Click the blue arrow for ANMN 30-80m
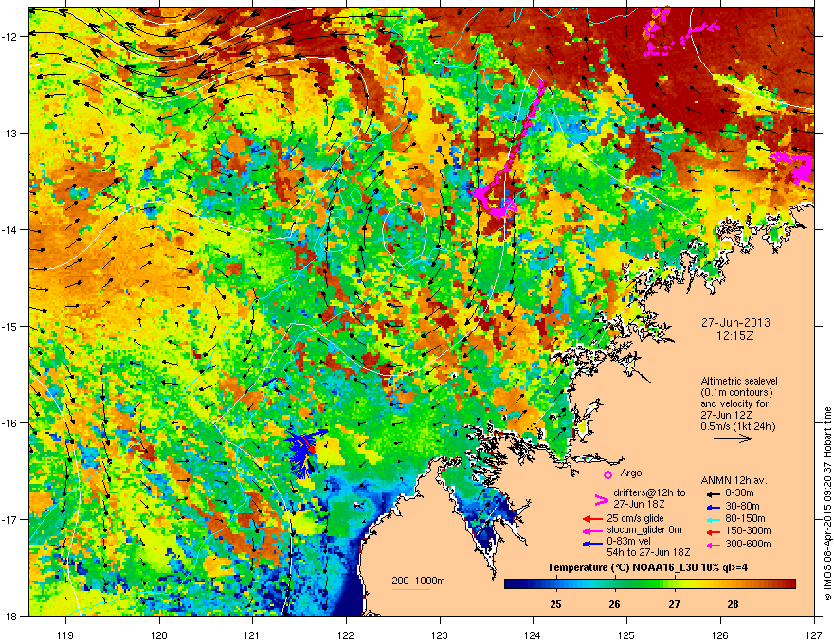834x644 pixels. click(x=712, y=507)
